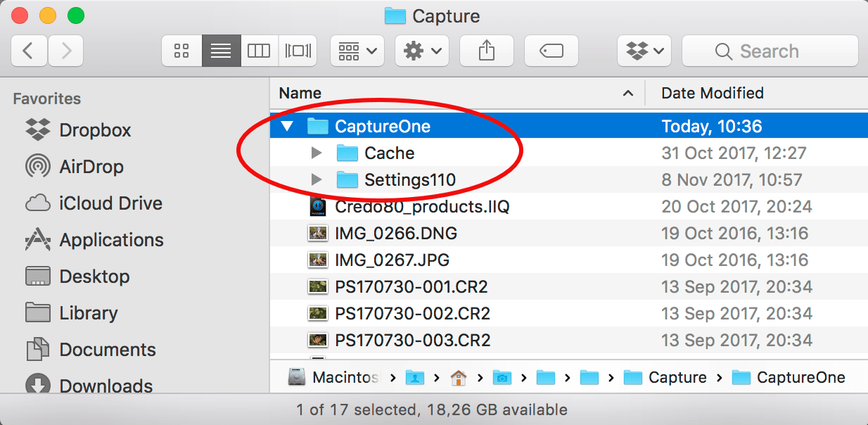Go back with the left arrow button
The height and width of the screenshot is (425, 868).
[29, 51]
